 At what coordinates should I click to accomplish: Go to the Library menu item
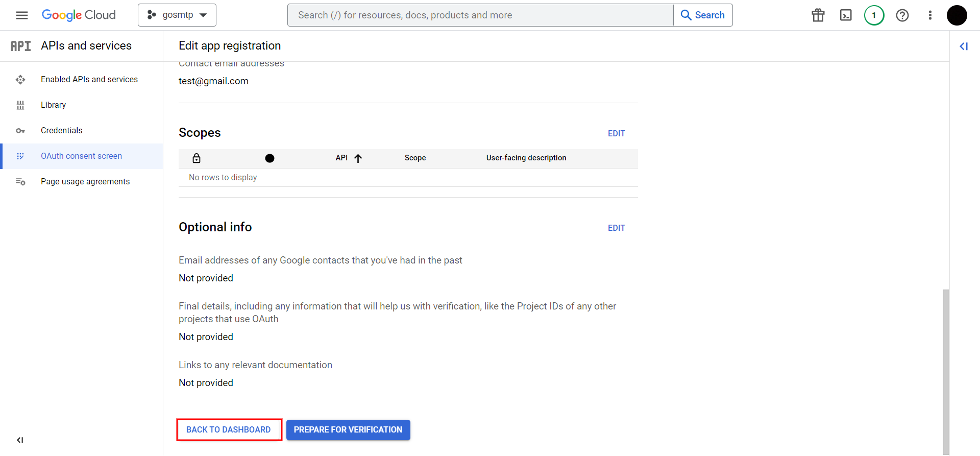(x=82, y=105)
